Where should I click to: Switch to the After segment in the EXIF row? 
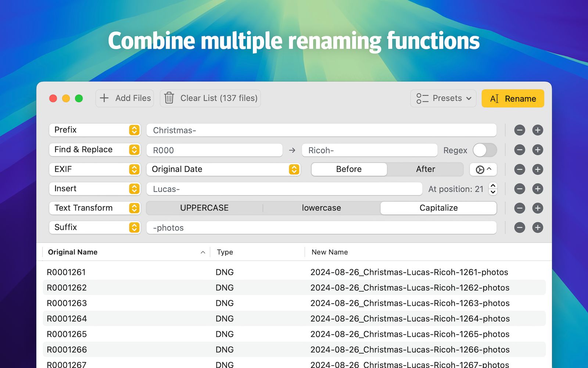[425, 169]
